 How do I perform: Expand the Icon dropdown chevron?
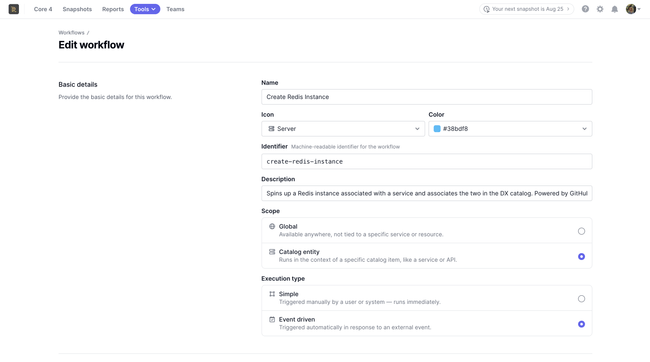click(417, 129)
